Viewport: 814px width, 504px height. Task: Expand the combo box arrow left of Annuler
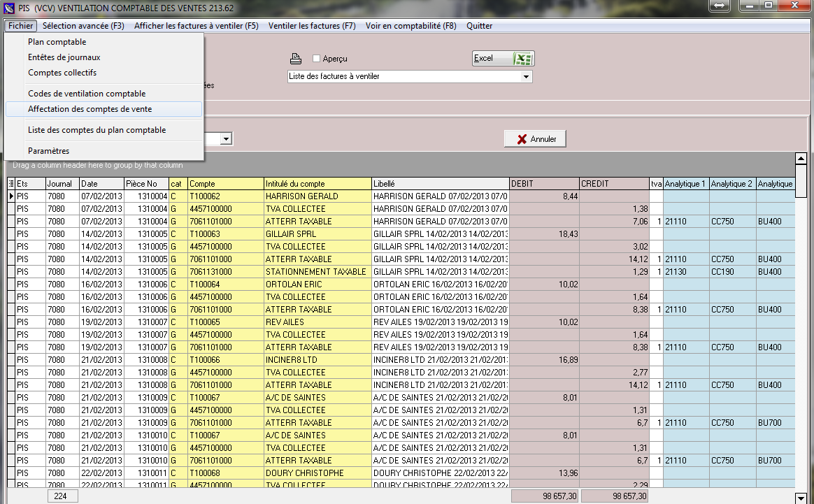226,139
